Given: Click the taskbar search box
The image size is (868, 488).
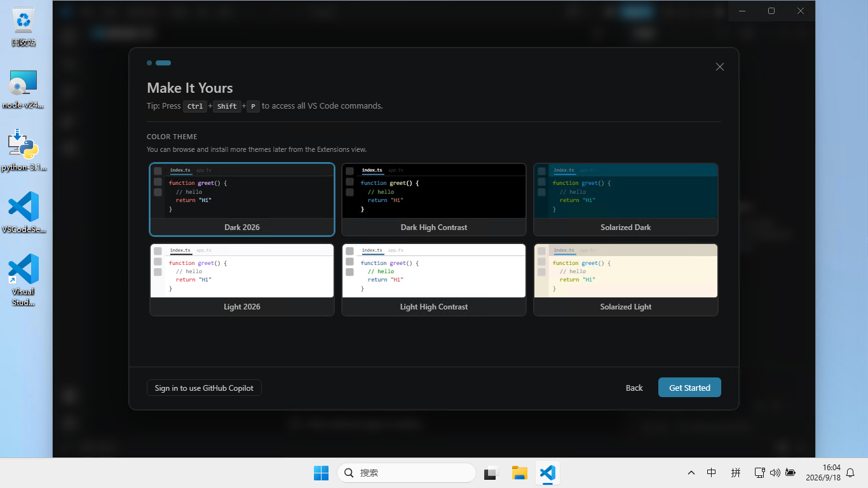Looking at the screenshot, I should pos(407,473).
